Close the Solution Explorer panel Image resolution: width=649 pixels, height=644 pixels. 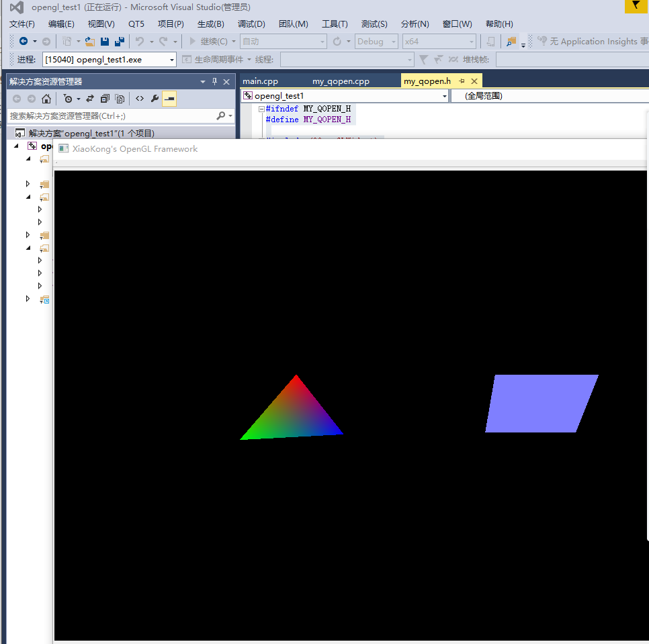coord(226,82)
